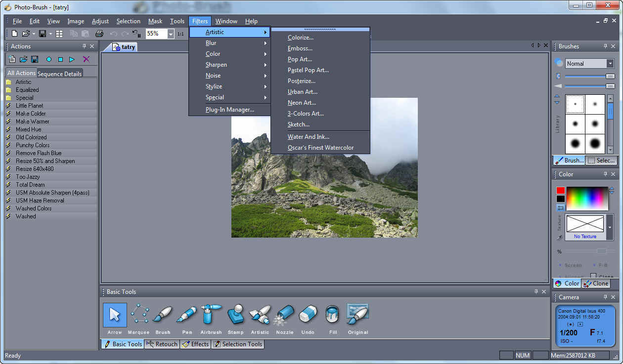The image size is (623, 364).
Task: Activate the Undo brush tool
Action: coord(308,315)
